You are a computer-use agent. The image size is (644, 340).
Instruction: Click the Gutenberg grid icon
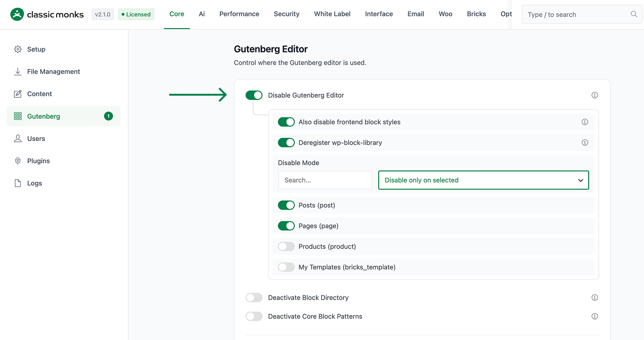[x=18, y=116]
